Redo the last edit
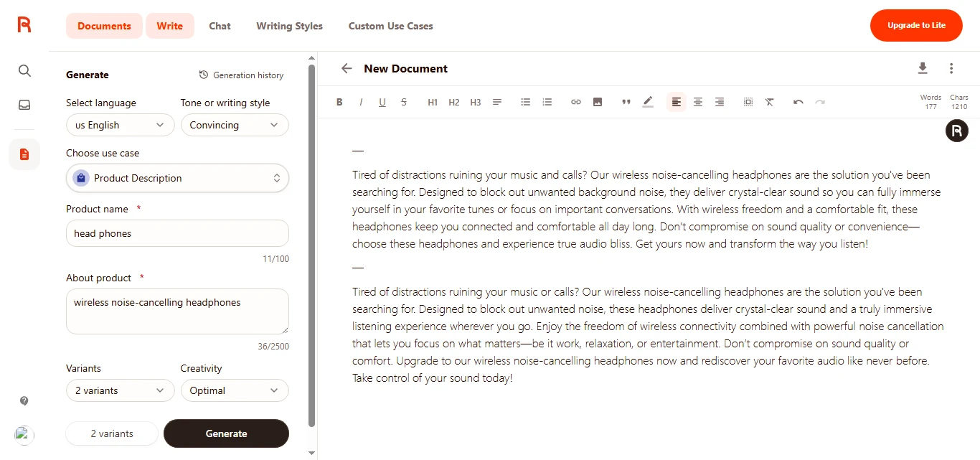980x460 pixels. pos(820,103)
